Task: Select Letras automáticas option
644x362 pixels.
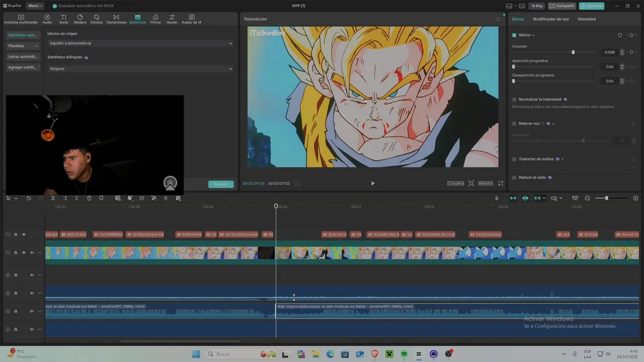Action: (x=23, y=56)
